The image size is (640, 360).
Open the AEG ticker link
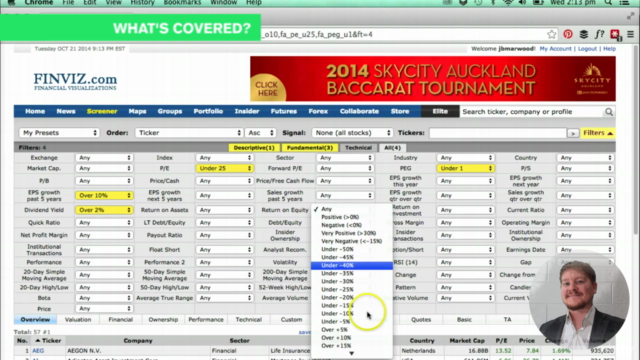click(x=38, y=351)
